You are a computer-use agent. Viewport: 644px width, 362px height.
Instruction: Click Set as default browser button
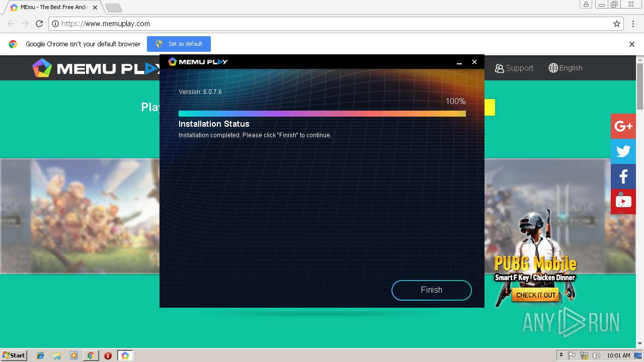pyautogui.click(x=179, y=44)
